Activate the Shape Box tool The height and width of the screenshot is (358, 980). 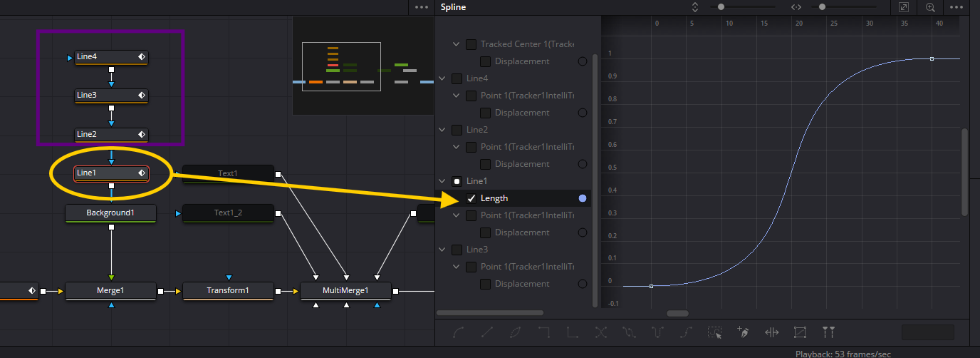800,332
